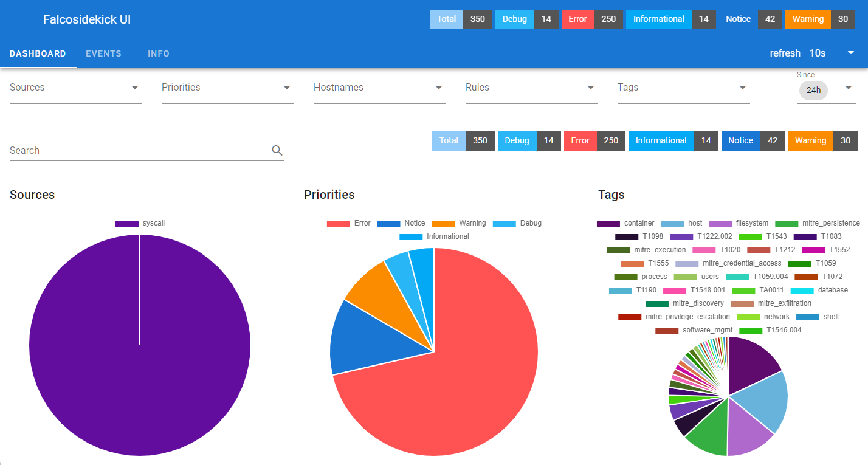Toggle the Warning legend in Priorities chart
Image resolution: width=868 pixels, height=465 pixels.
(x=459, y=223)
